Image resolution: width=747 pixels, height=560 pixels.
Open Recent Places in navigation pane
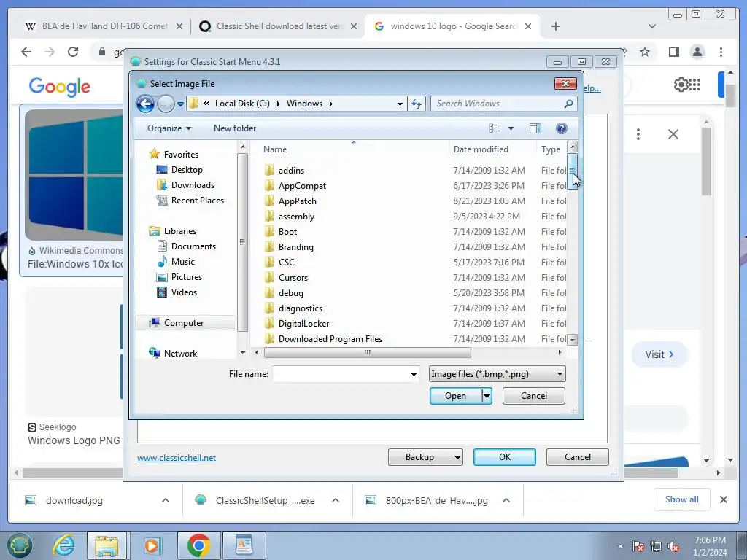pyautogui.click(x=197, y=201)
